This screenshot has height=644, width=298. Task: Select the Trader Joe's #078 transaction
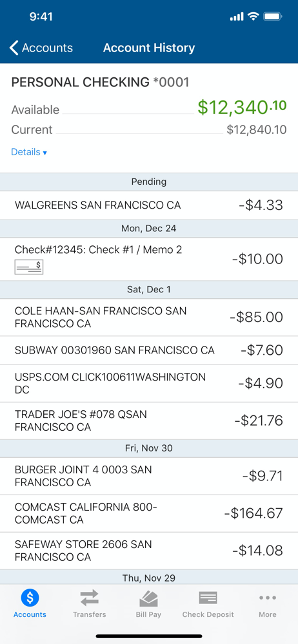point(149,421)
